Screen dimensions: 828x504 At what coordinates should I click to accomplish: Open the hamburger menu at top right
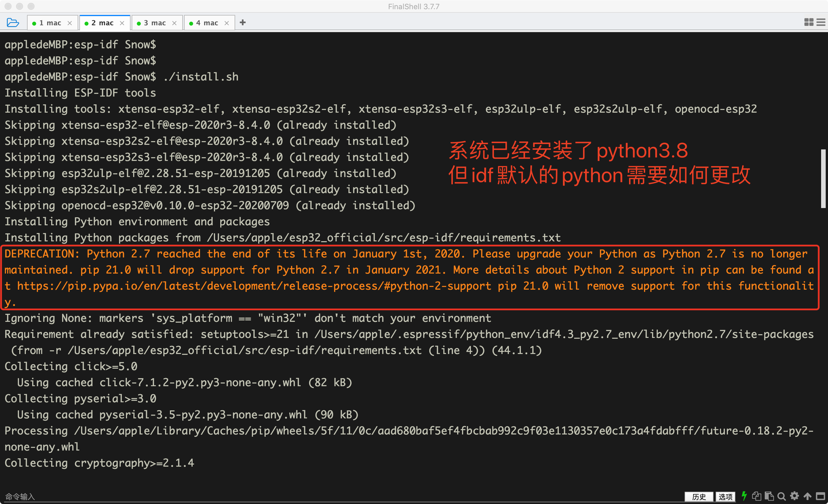point(821,22)
